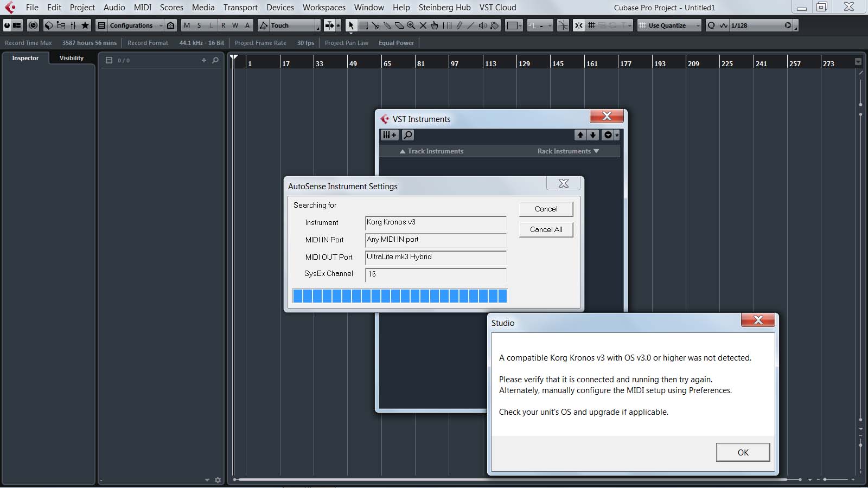Select the Range Selection tool
Image resolution: width=868 pixels, height=488 pixels.
pos(363,25)
